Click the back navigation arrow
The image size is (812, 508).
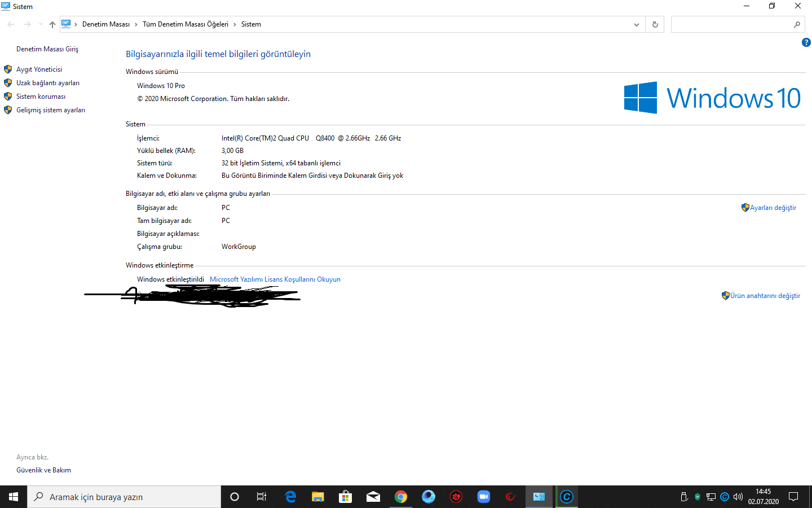pos(11,24)
